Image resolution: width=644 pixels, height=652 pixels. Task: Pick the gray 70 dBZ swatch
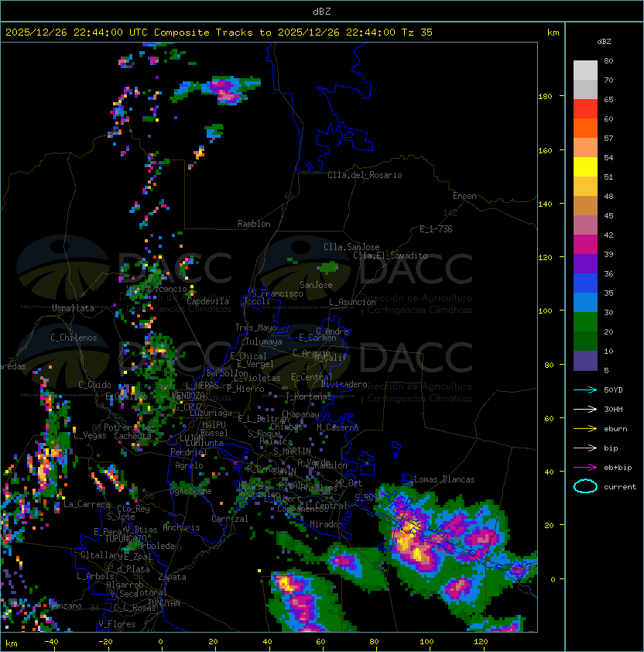[x=585, y=89]
